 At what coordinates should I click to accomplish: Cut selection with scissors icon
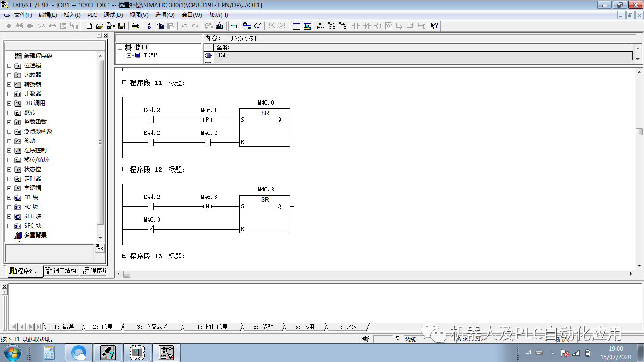tap(149, 26)
